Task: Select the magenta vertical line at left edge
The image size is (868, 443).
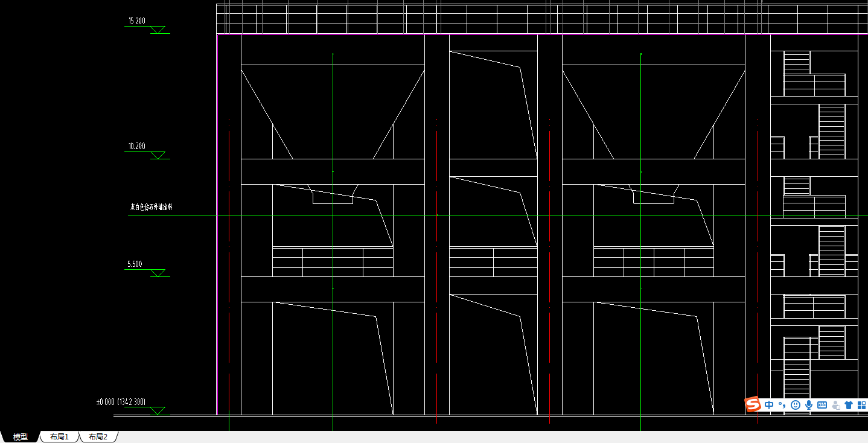Action: pyautogui.click(x=217, y=223)
